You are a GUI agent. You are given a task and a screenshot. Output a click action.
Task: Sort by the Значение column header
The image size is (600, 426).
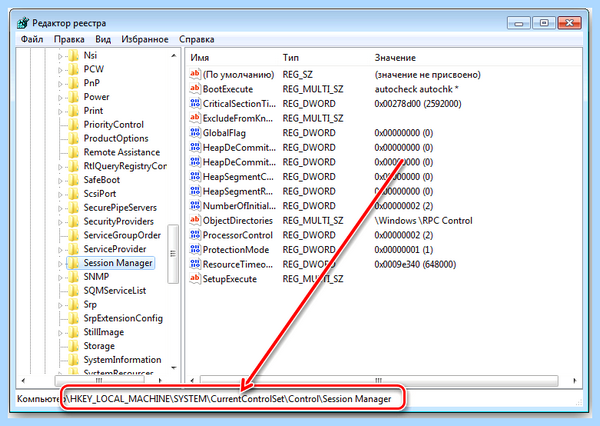pyautogui.click(x=395, y=58)
